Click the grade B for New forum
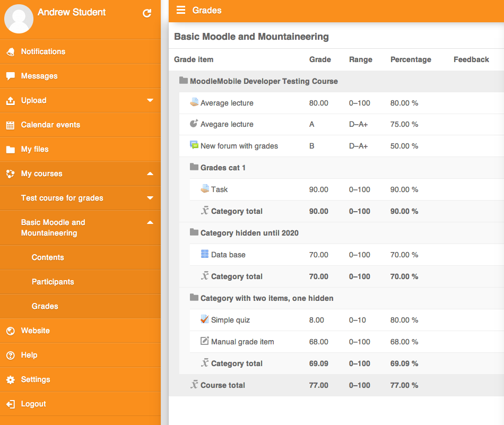Viewport: 504px width, 425px height. point(312,146)
